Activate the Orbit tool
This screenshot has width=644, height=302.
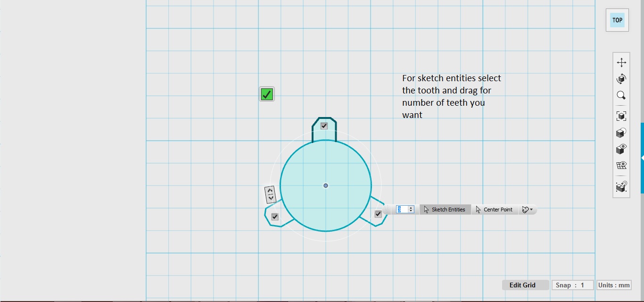pos(621,78)
